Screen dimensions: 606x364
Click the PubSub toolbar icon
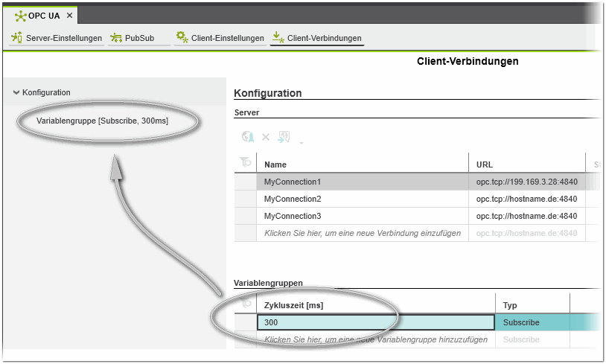[x=116, y=38]
